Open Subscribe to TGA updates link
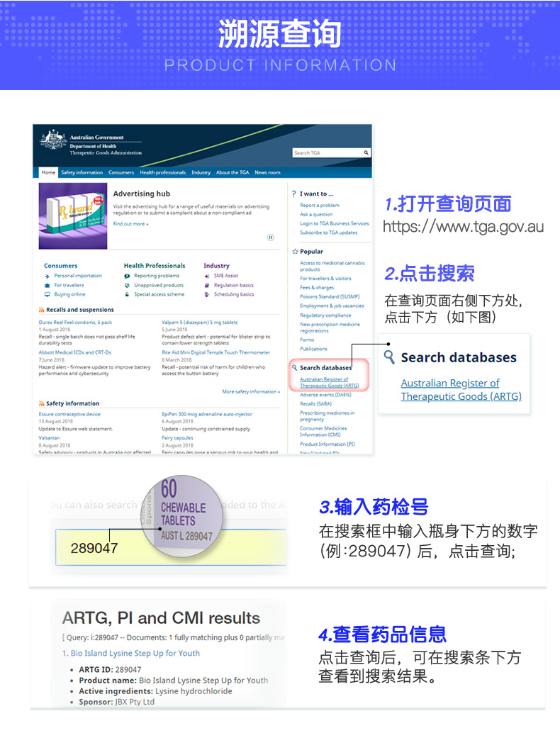The width and height of the screenshot is (560, 755). (329, 233)
